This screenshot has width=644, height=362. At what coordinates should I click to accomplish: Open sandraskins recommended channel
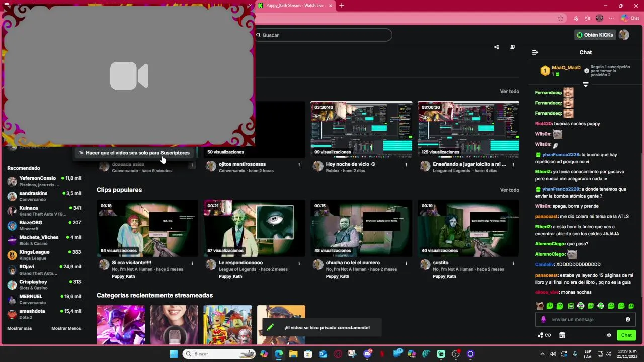pos(44,196)
